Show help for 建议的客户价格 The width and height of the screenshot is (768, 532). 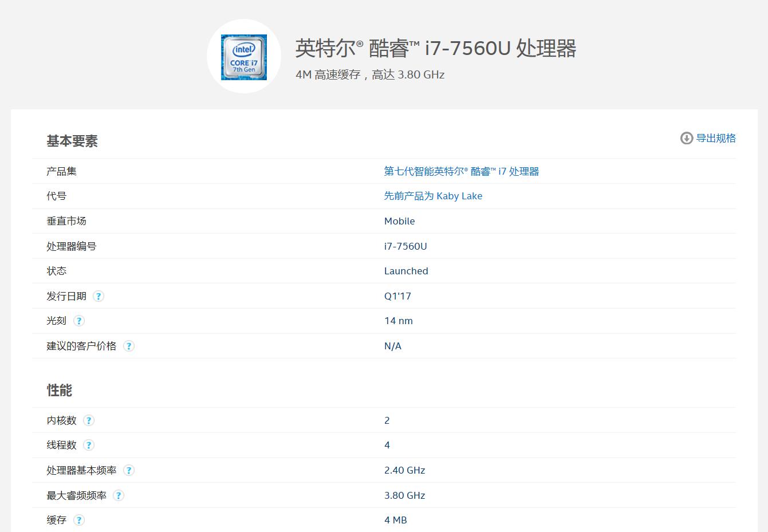[129, 346]
